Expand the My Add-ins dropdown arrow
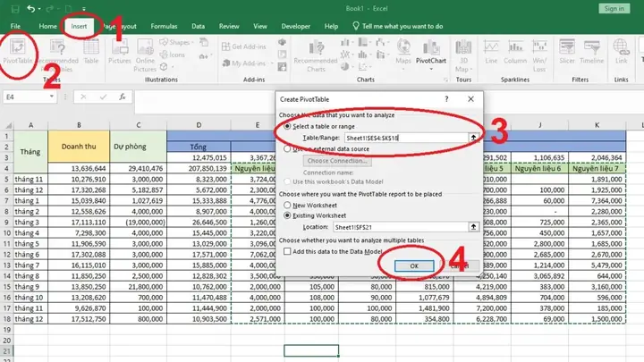Image resolution: width=644 pixels, height=362 pixels. (272, 63)
